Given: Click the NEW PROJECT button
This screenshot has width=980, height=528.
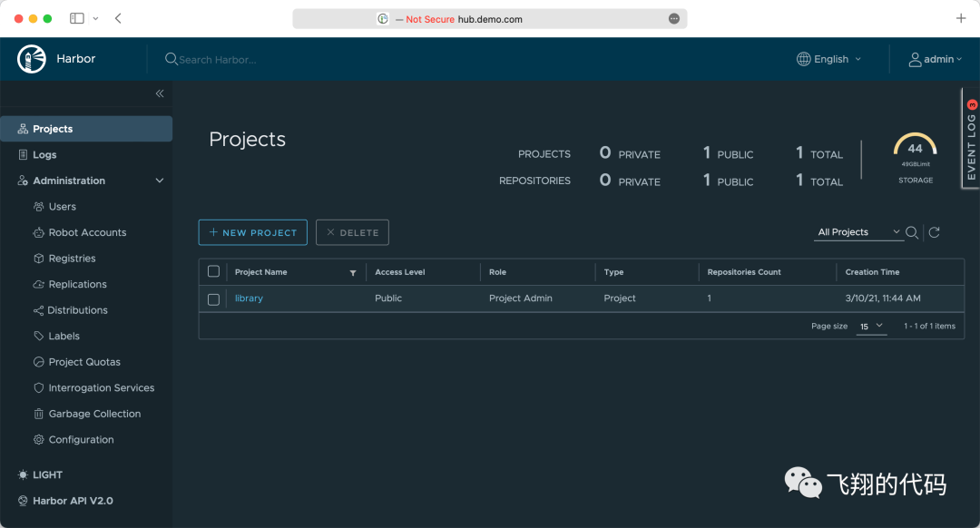Looking at the screenshot, I should [252, 232].
